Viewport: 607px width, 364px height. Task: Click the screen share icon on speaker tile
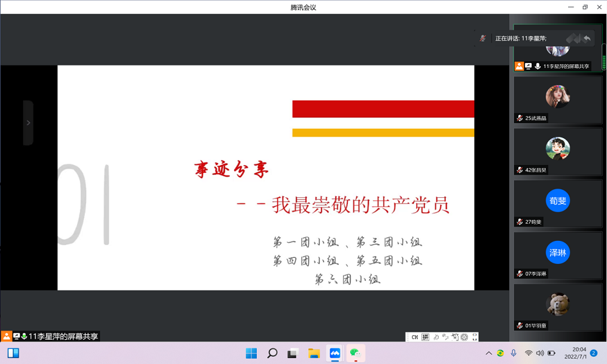coord(528,66)
